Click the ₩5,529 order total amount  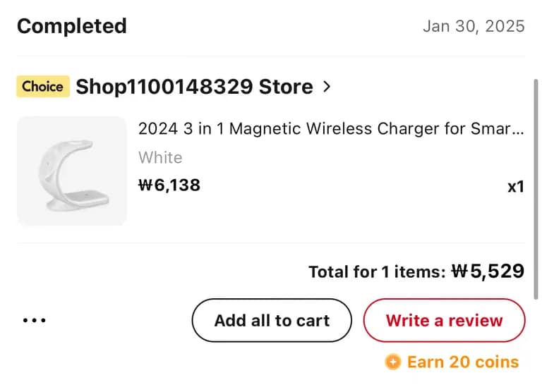coord(488,271)
